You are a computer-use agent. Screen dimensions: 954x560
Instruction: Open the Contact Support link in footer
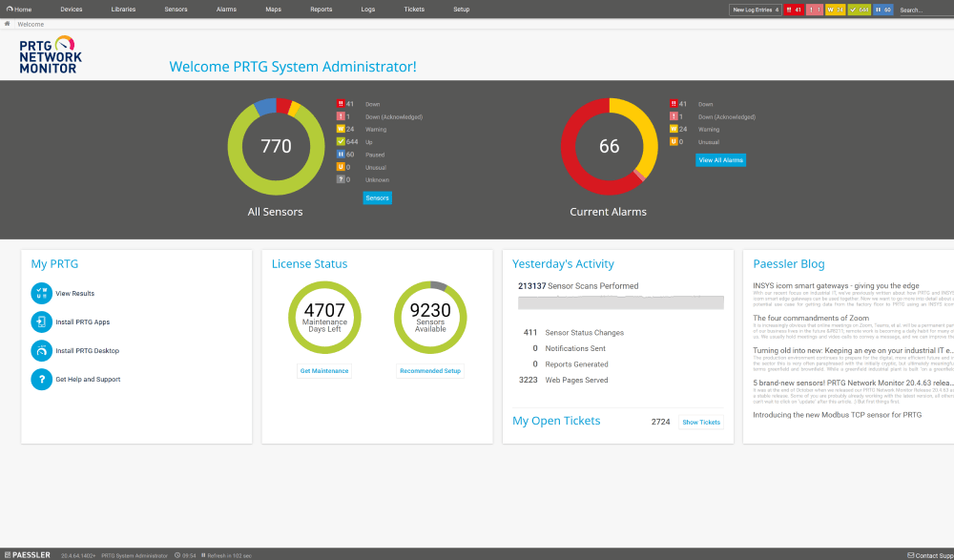coord(931,556)
